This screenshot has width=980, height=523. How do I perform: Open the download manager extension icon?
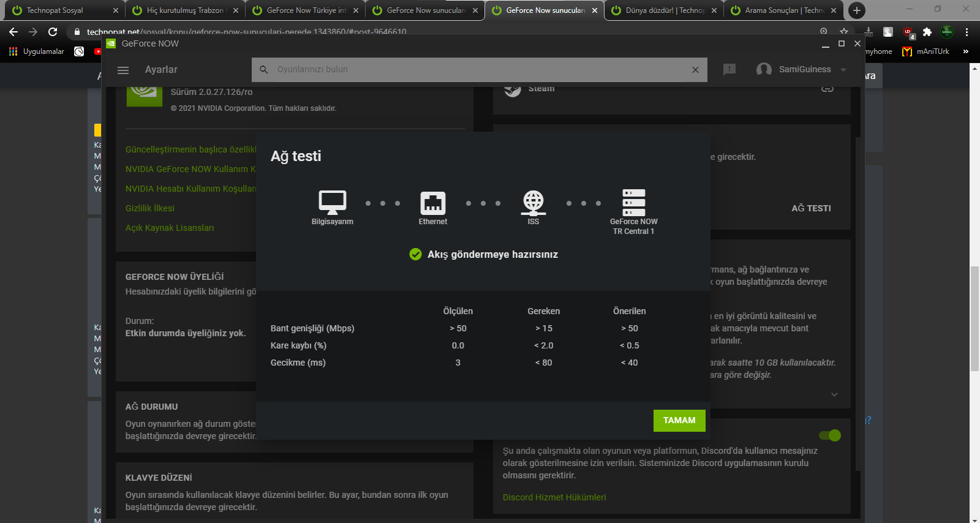(869, 32)
